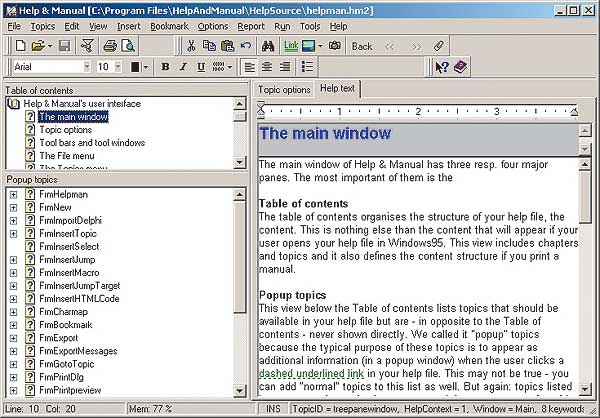Open the underline style dropdown arrow

230,67
